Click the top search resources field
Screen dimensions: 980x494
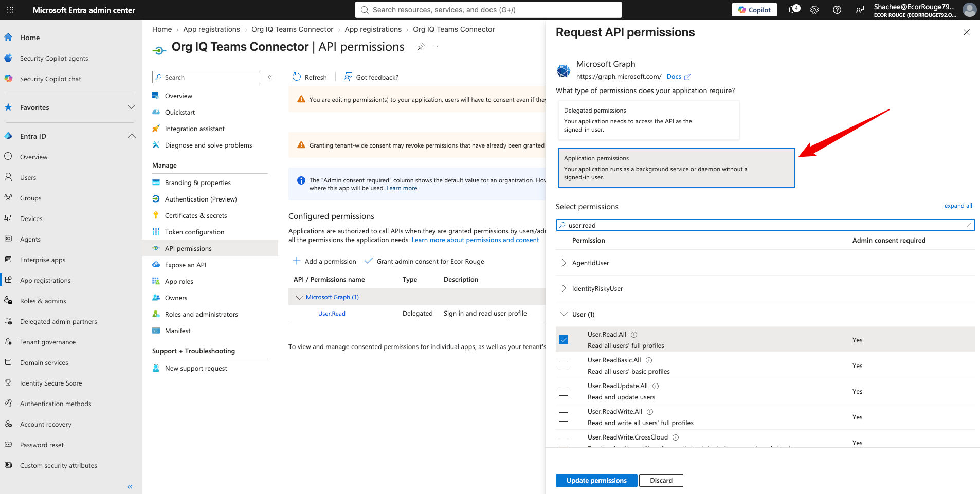tap(488, 10)
